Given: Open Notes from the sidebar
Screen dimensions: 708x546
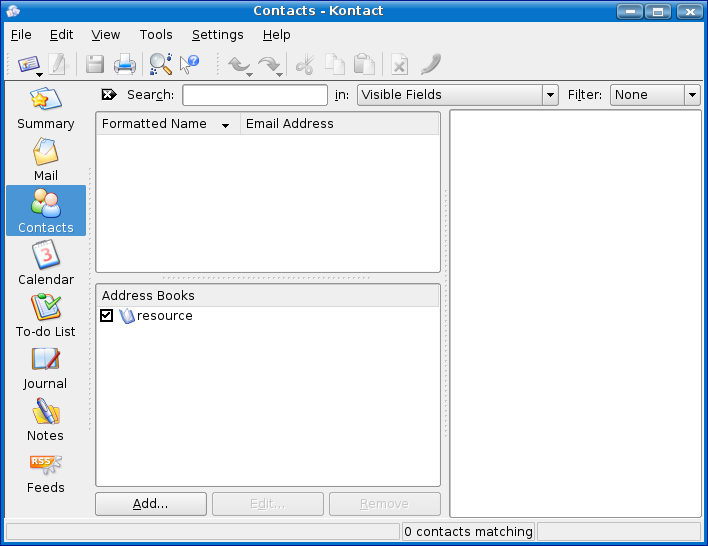Looking at the screenshot, I should [46, 419].
